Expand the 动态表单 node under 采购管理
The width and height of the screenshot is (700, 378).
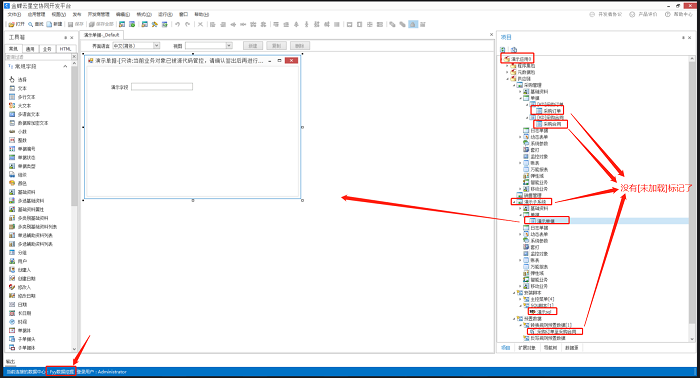520,137
